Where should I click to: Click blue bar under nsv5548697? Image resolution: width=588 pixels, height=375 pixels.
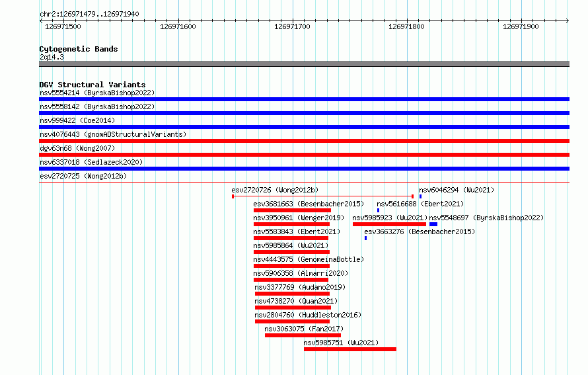(x=433, y=224)
